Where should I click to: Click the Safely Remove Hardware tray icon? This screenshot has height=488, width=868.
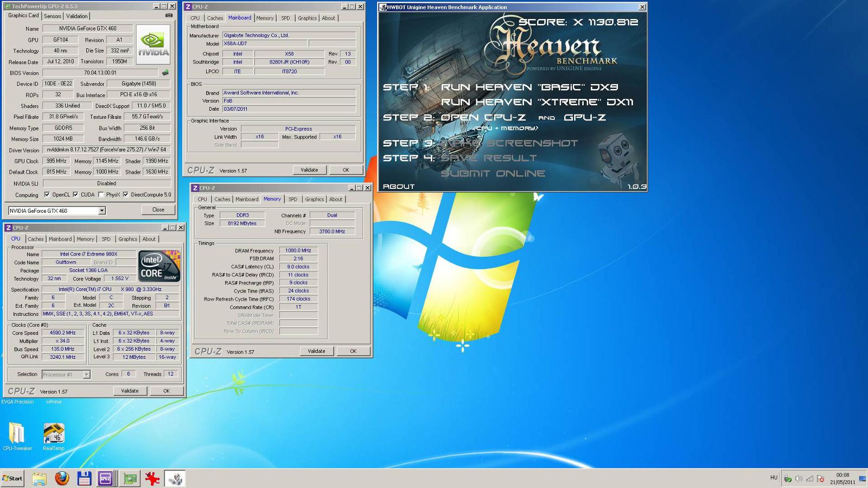point(788,478)
